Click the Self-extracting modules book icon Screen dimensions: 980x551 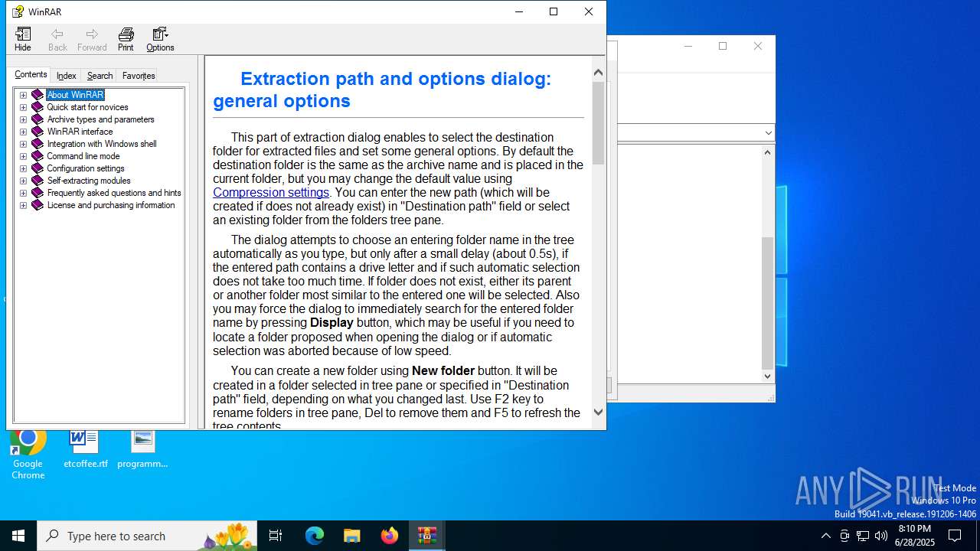[38, 181]
